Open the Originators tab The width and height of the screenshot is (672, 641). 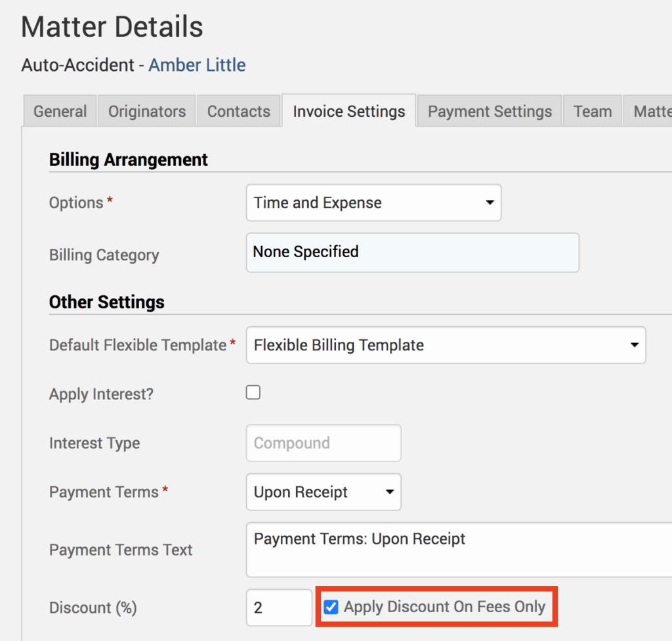click(x=147, y=112)
